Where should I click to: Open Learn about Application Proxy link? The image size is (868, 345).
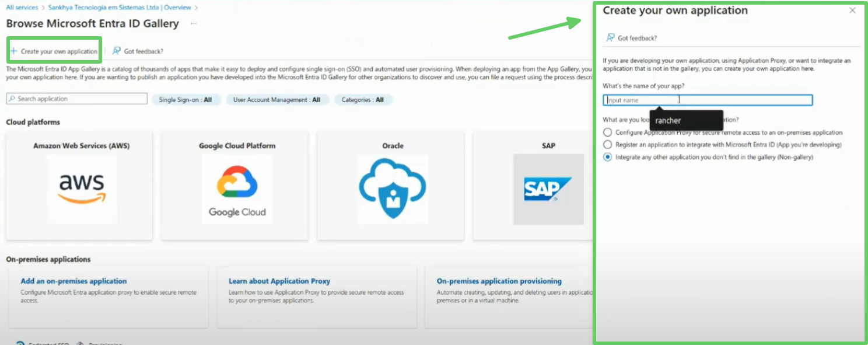pos(279,281)
